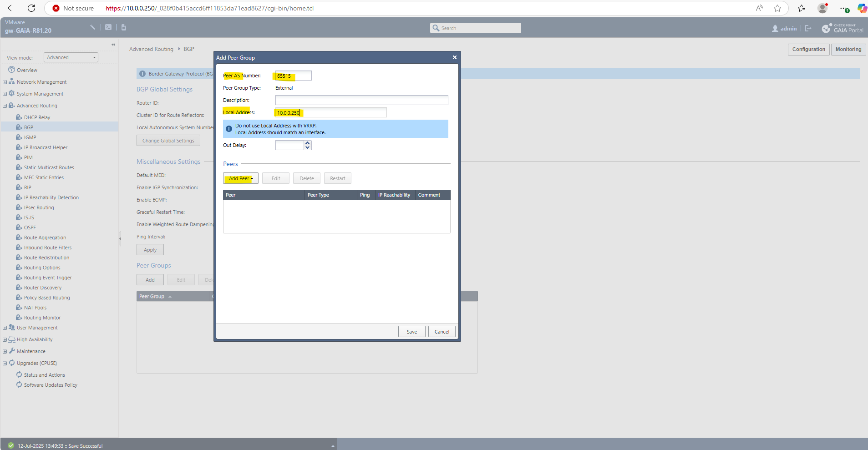
Task: Collapse the navigation tree with double-arrow icon
Action: pyautogui.click(x=113, y=45)
